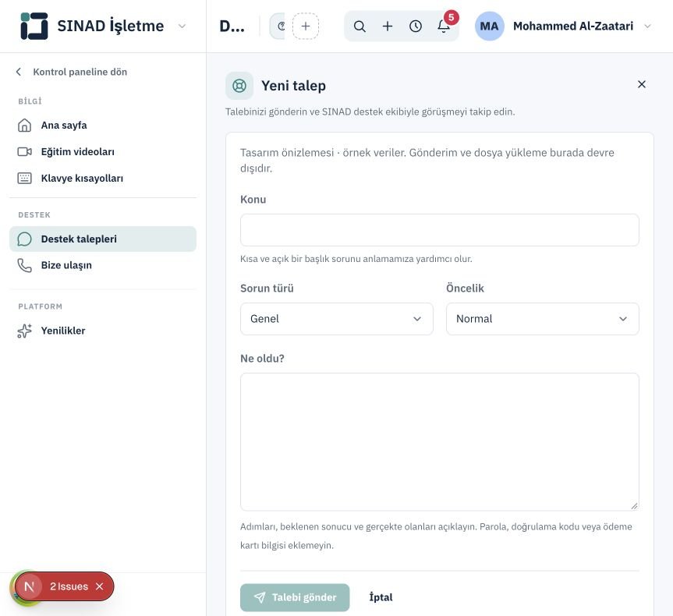Open the Öncelik dropdown showing Normal
Screen dimensions: 673x616
(543, 319)
